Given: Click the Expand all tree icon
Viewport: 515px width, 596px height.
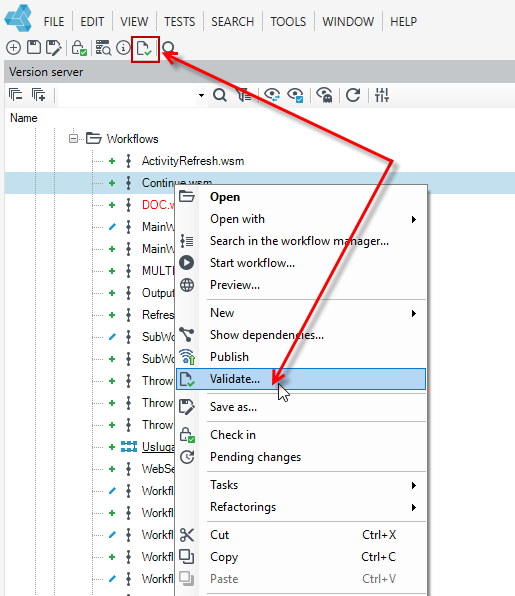Looking at the screenshot, I should click(38, 95).
